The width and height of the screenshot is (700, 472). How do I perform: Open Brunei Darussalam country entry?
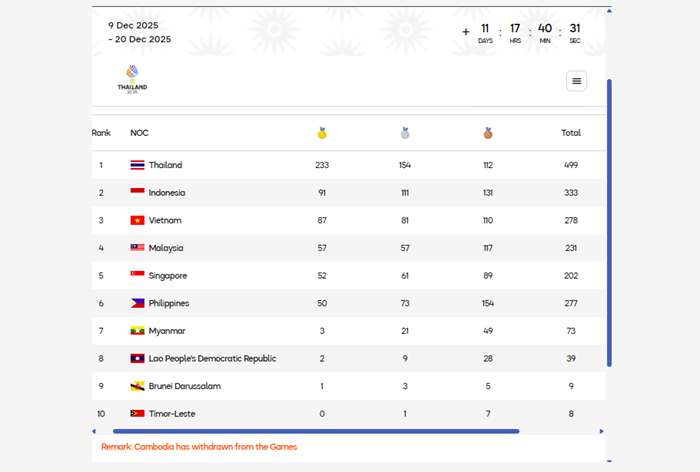tap(185, 386)
